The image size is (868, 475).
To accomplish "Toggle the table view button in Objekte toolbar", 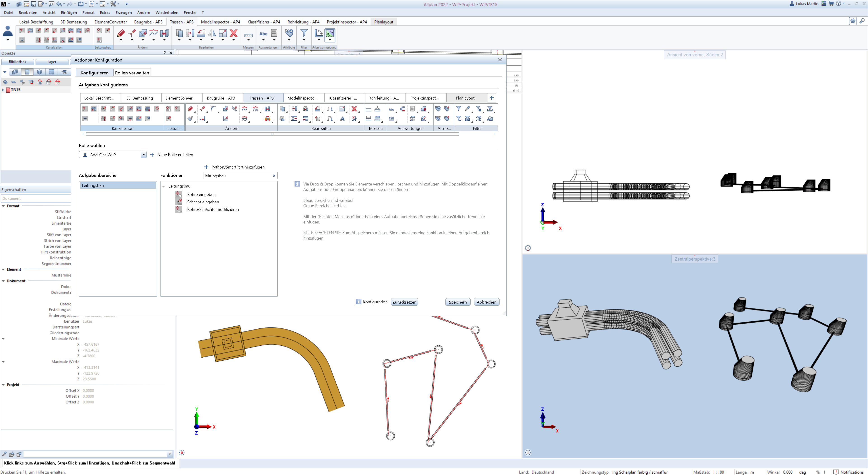I will [x=52, y=72].
